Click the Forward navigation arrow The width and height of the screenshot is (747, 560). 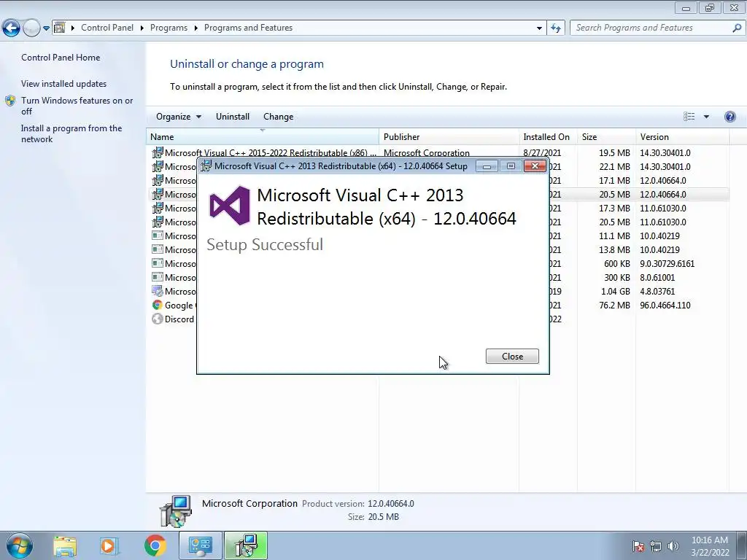(31, 28)
